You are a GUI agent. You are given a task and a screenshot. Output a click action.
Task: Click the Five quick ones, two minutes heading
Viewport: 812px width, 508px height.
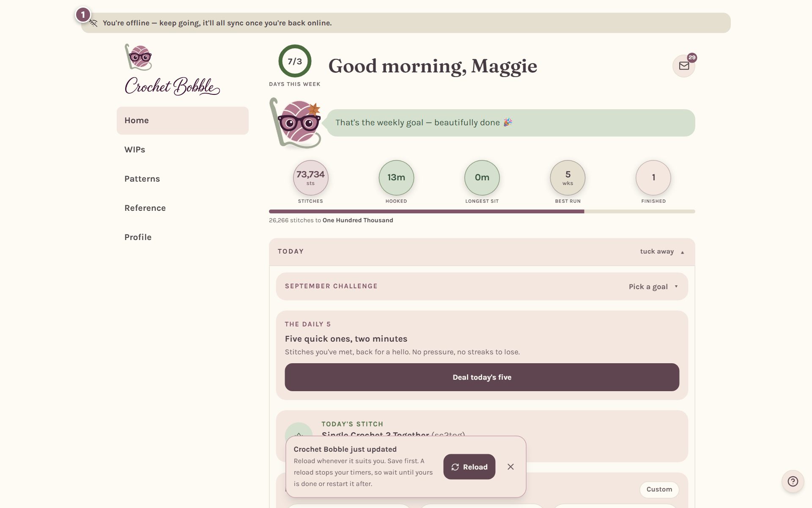tap(346, 339)
